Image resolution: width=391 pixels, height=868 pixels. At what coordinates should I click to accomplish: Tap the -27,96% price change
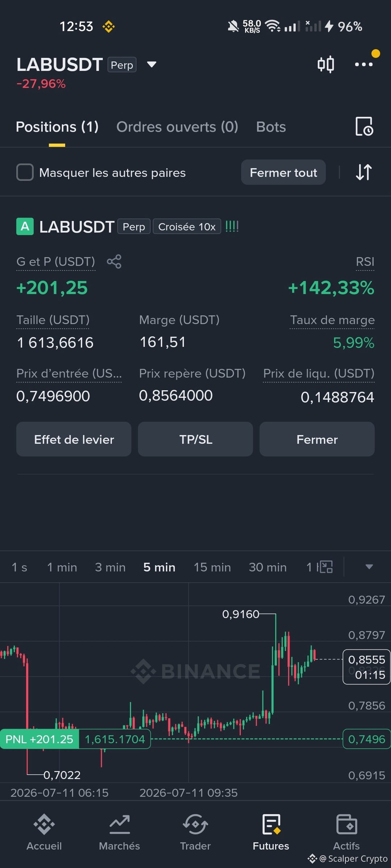click(41, 84)
